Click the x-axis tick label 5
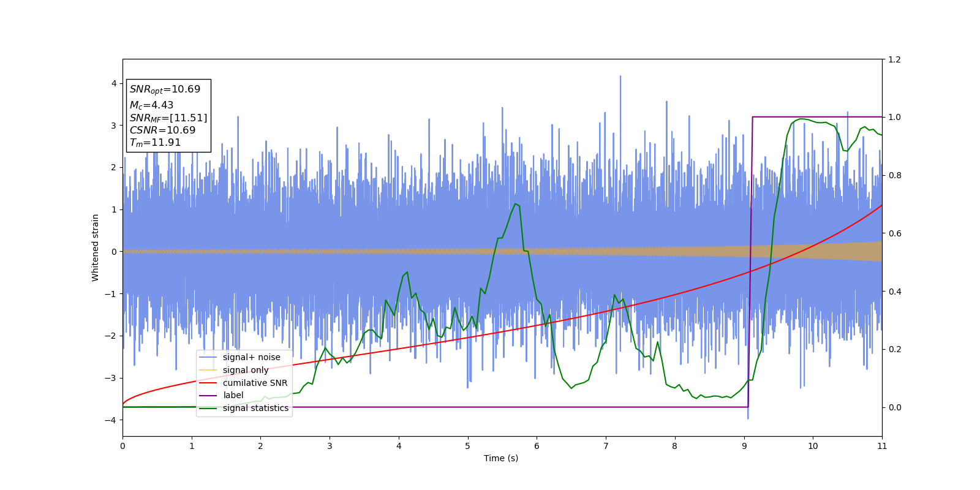The width and height of the screenshot is (980, 490). [468, 446]
